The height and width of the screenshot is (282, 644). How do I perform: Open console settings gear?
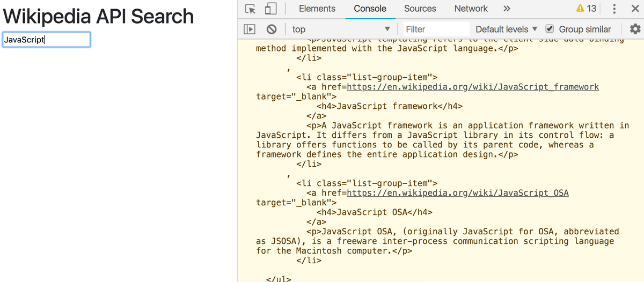pyautogui.click(x=635, y=29)
